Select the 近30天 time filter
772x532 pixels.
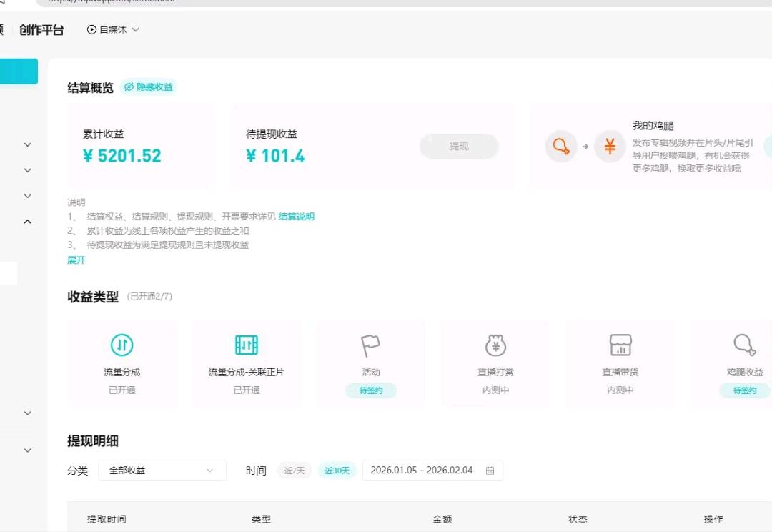(337, 470)
